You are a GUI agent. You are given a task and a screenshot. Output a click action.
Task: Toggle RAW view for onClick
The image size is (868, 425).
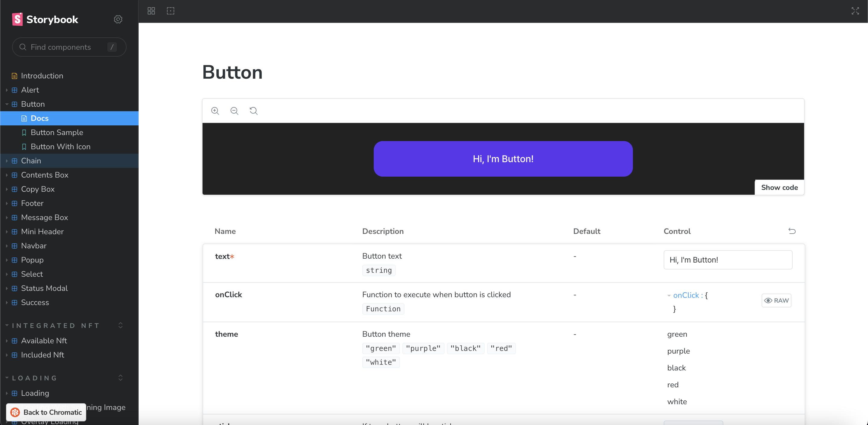[776, 300]
